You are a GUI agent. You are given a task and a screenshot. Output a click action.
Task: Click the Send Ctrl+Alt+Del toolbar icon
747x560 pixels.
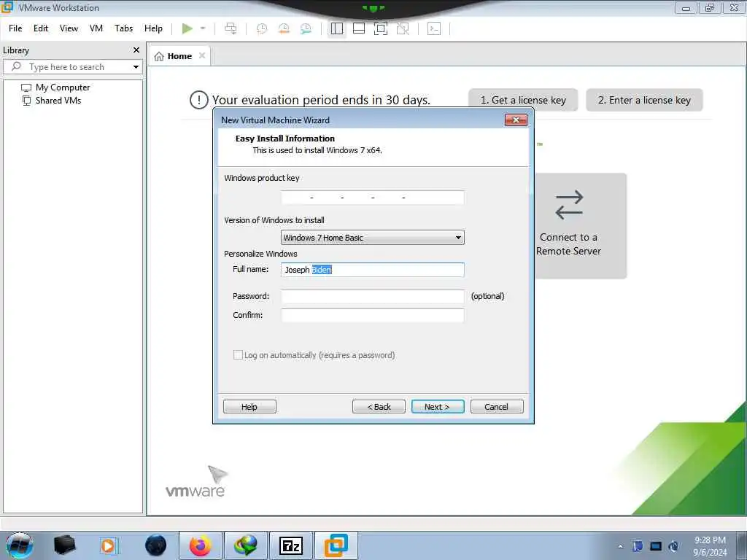[231, 28]
